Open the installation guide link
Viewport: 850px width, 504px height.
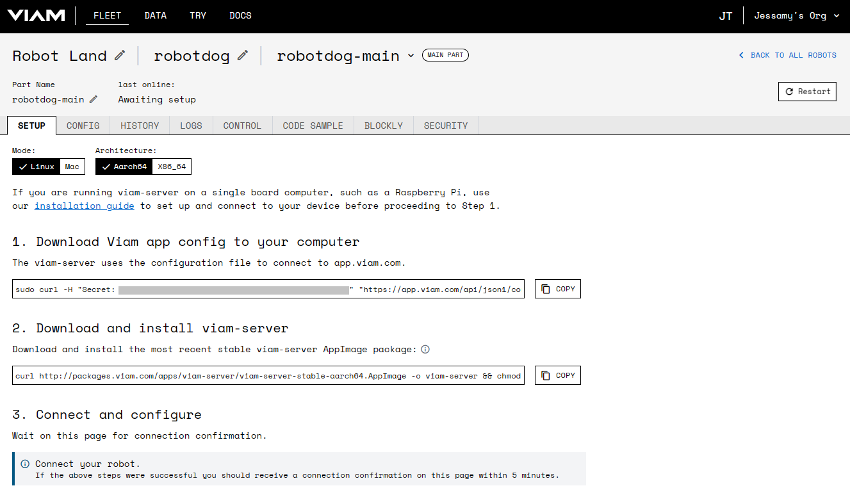84,206
